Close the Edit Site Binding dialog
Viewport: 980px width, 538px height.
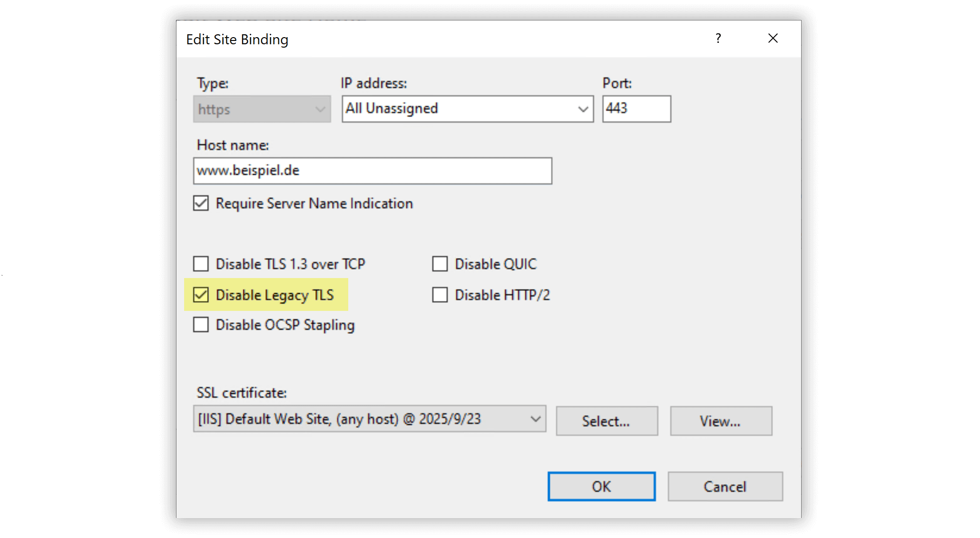pos(773,39)
